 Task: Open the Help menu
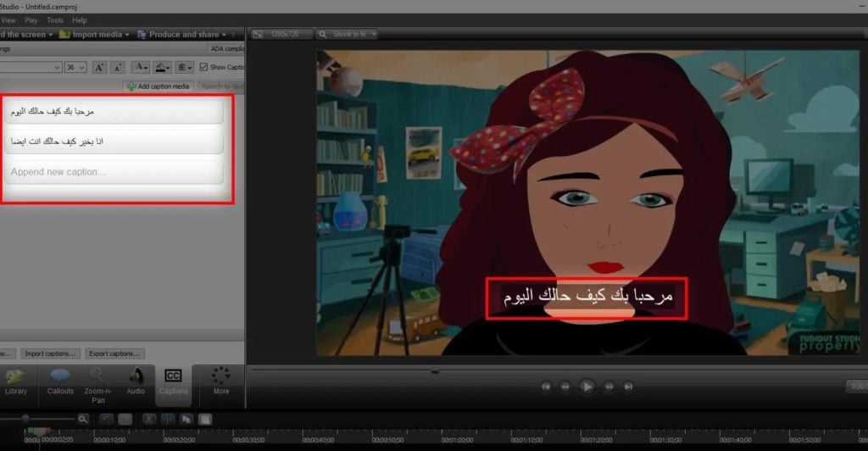[x=80, y=20]
